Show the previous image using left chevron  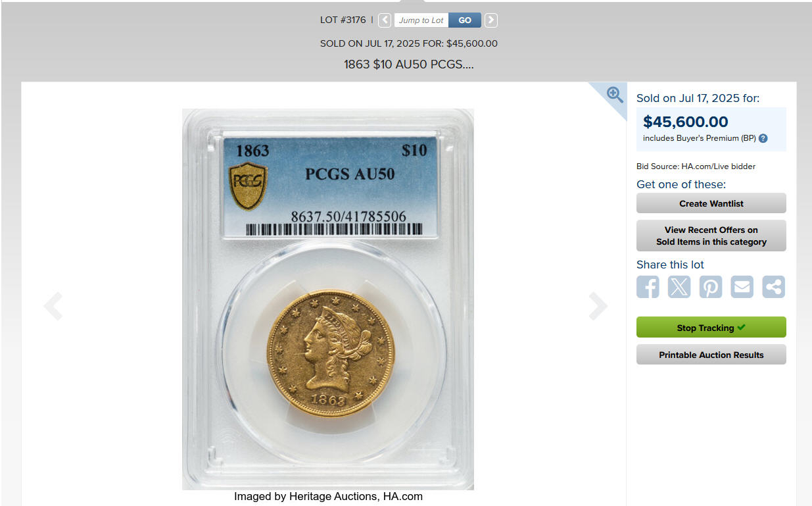[x=53, y=306]
